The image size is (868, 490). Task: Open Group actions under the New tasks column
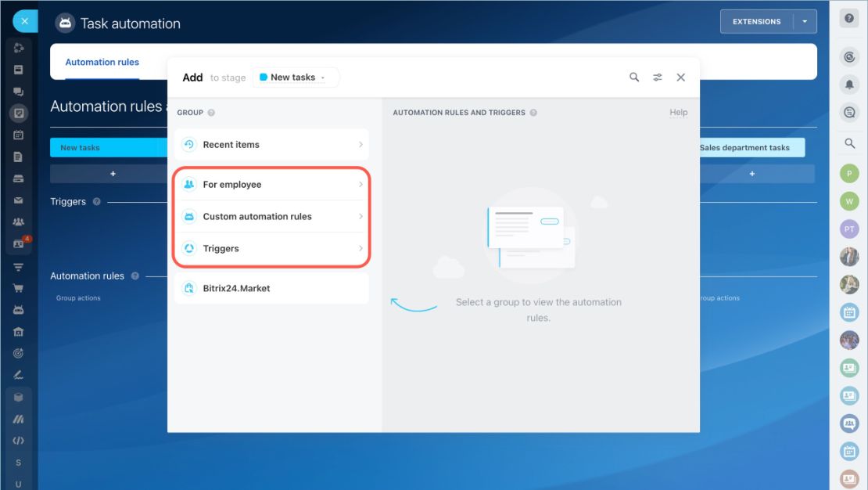point(78,298)
